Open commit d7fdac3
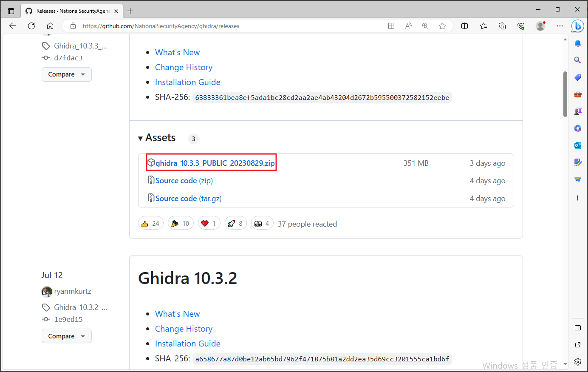 [68, 58]
